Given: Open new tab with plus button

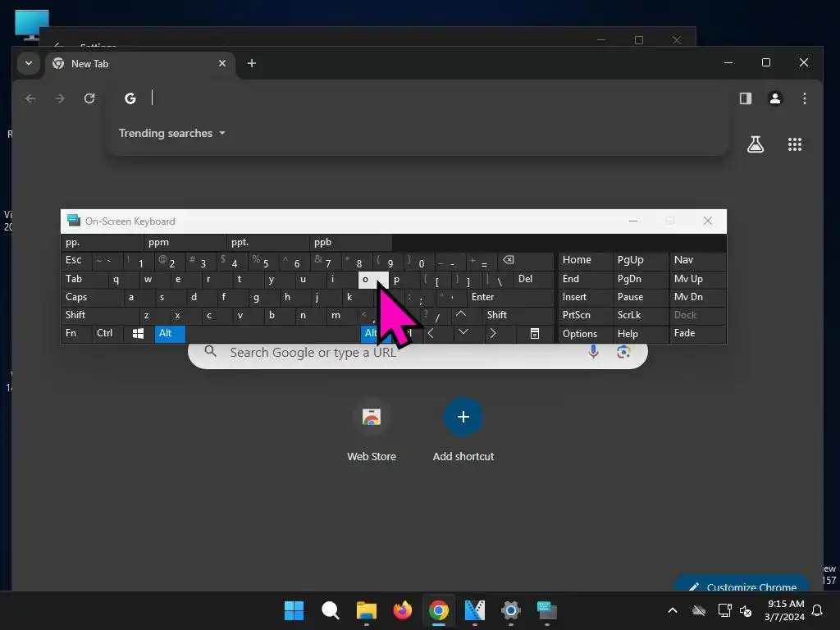Looking at the screenshot, I should tap(251, 63).
